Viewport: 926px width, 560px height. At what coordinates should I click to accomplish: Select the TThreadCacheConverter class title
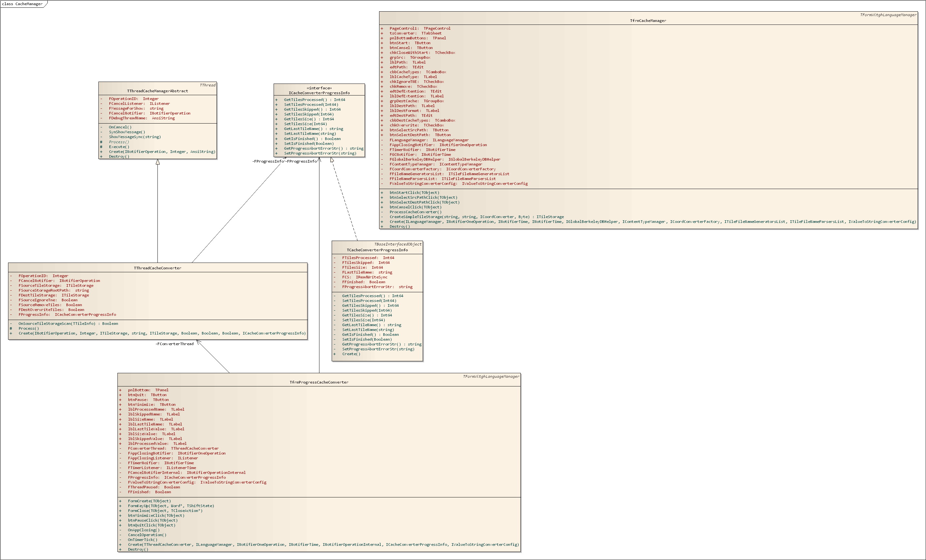tap(157, 268)
